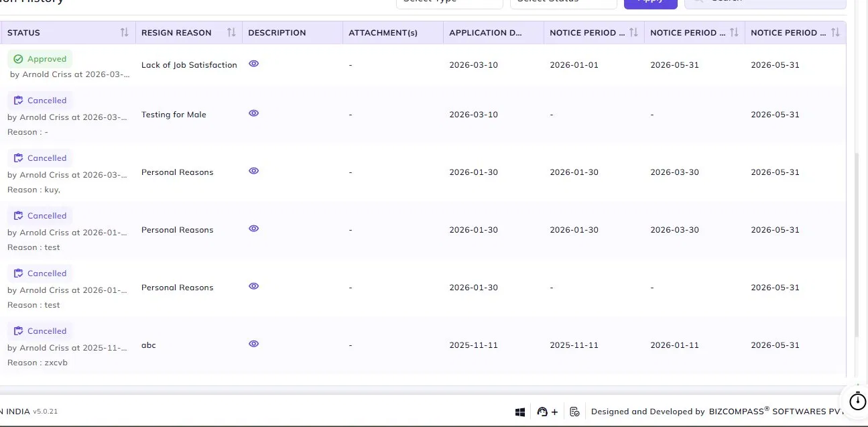The height and width of the screenshot is (427, 868).
Task: Select the Testing for Male reason cell
Action: pyautogui.click(x=174, y=115)
